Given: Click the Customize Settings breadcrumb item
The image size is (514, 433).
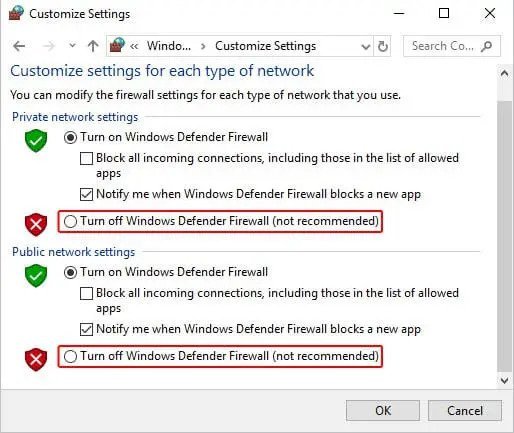Looking at the screenshot, I should (265, 46).
